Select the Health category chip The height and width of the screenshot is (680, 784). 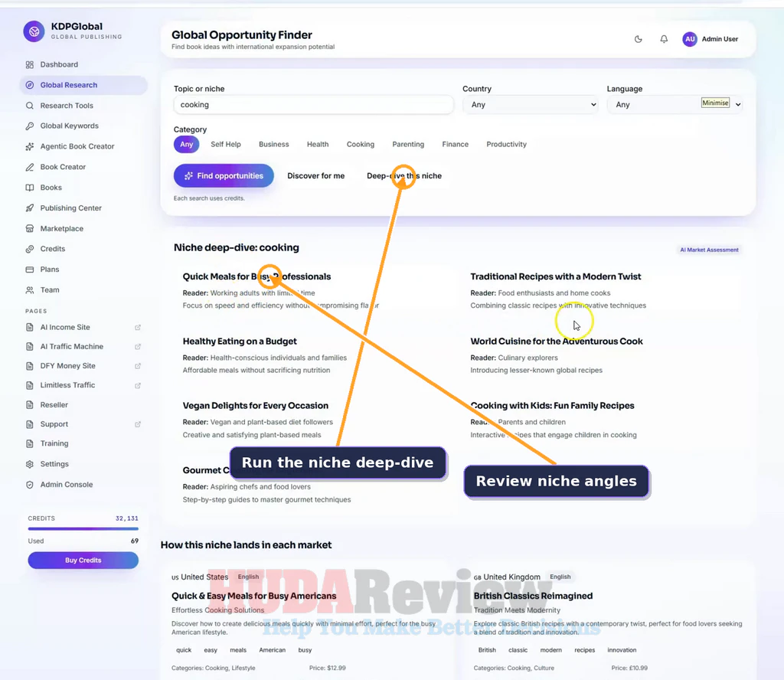pyautogui.click(x=318, y=145)
